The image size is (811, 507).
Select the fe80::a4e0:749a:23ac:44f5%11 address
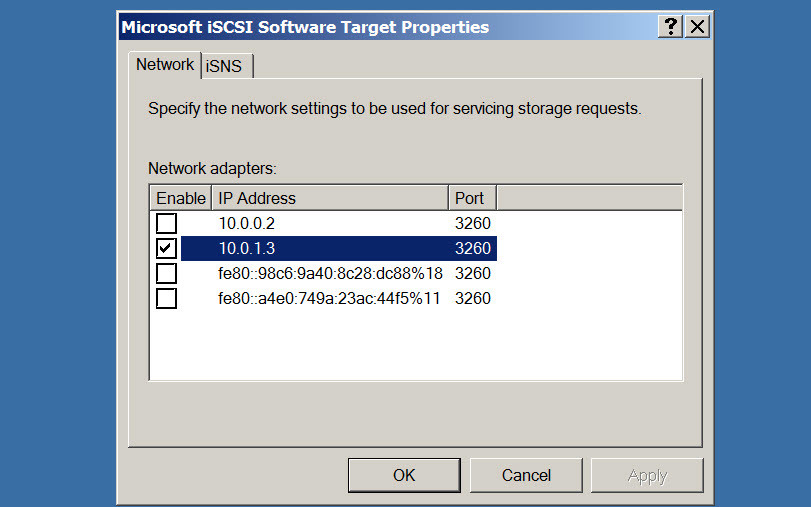pyautogui.click(x=329, y=299)
